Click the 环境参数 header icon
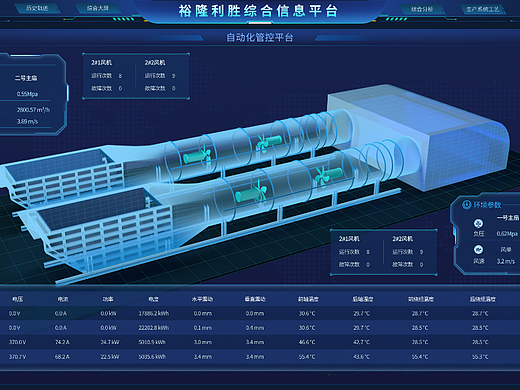This screenshot has height=390, width=520. point(466,205)
